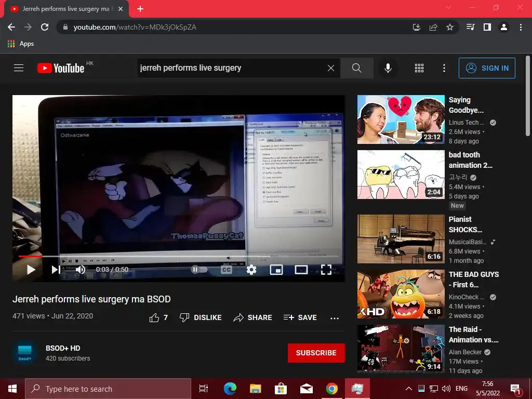Image resolution: width=532 pixels, height=399 pixels.
Task: Click the DISLIKE button
Action: pyautogui.click(x=201, y=317)
